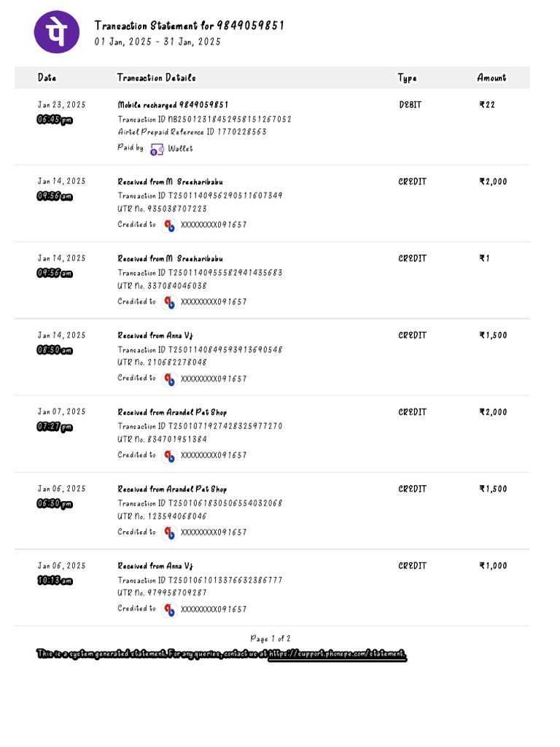This screenshot has height=747, width=560.
Task: Select the 08:50 am time badge
Action: (x=55, y=350)
